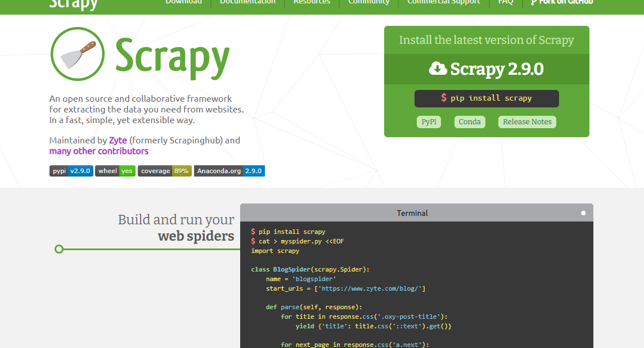Click the pip install scrapy command box
Screen dimensions: 644x348
tap(487, 98)
